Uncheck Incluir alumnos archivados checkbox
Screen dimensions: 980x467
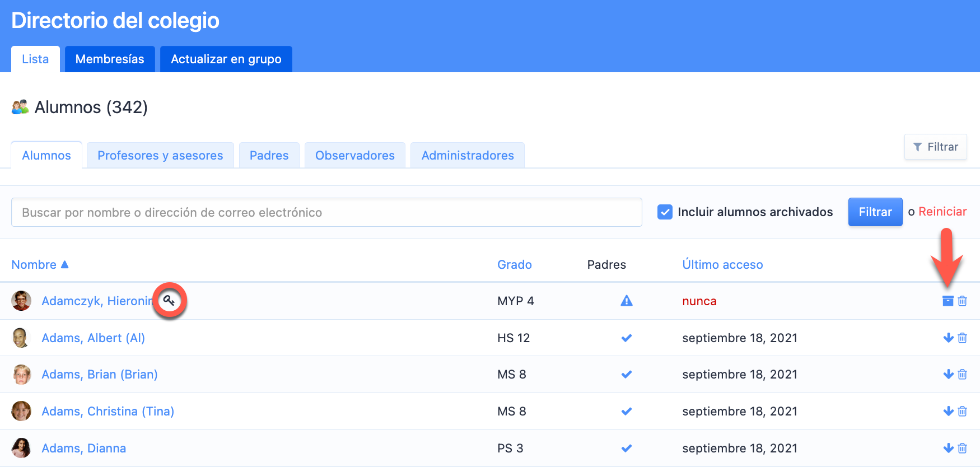pyautogui.click(x=665, y=212)
